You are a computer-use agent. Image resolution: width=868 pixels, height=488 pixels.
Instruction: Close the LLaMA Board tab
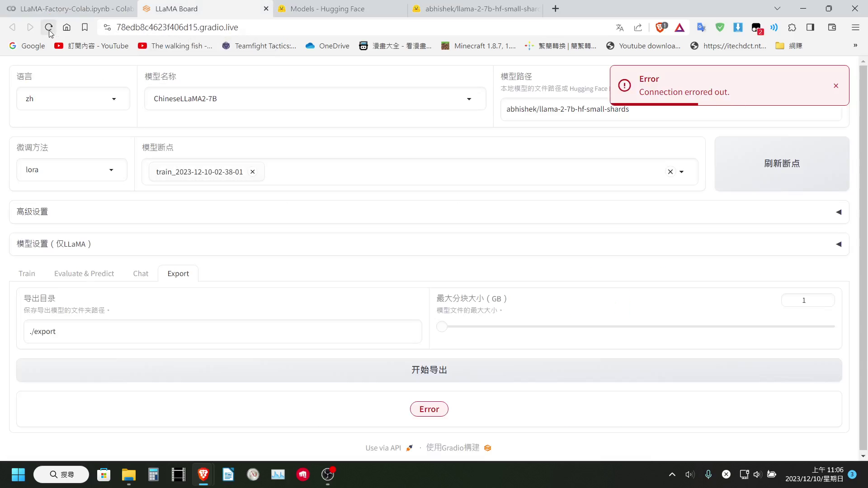click(x=266, y=9)
